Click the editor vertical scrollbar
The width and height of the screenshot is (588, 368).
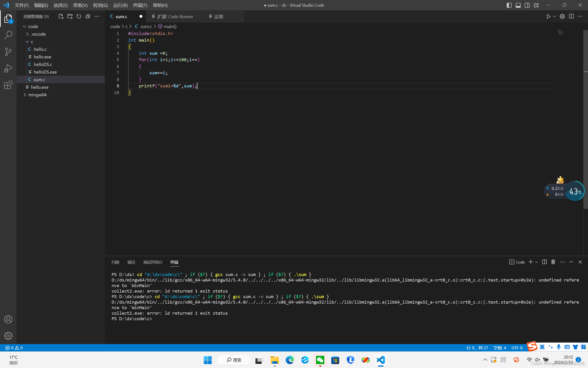pyautogui.click(x=585, y=119)
